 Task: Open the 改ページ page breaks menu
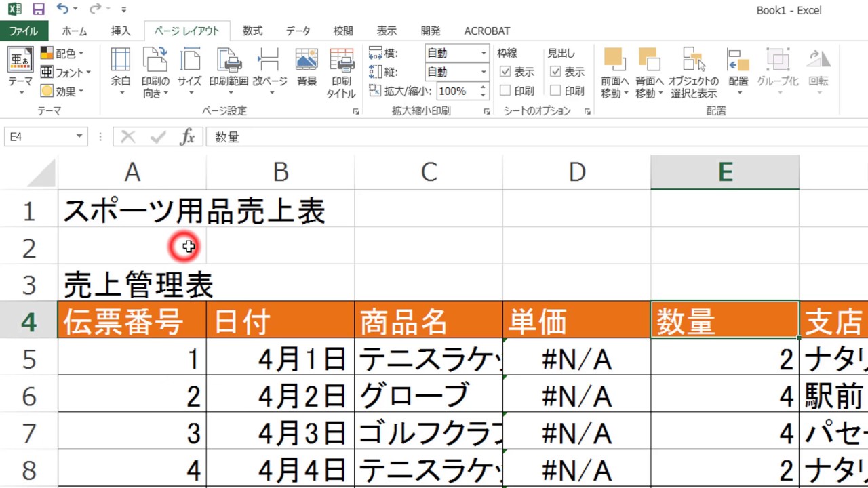[270, 71]
